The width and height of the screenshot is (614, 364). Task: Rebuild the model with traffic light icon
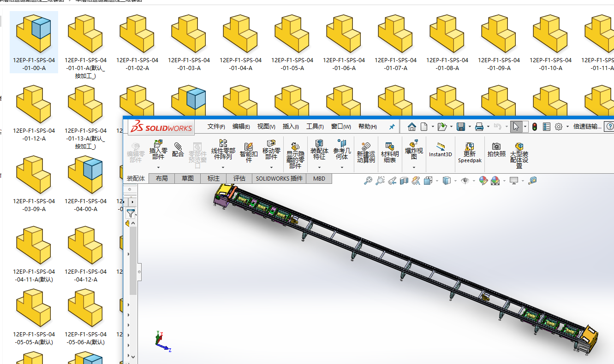click(535, 126)
